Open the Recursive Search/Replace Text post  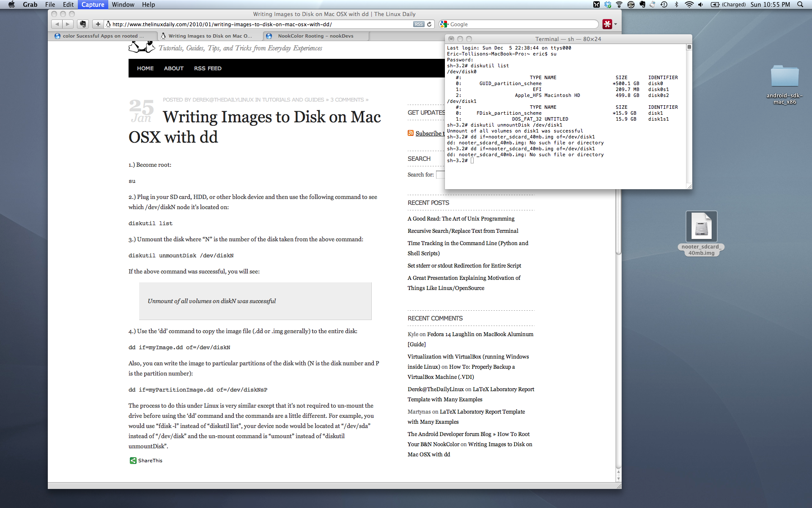tap(463, 231)
